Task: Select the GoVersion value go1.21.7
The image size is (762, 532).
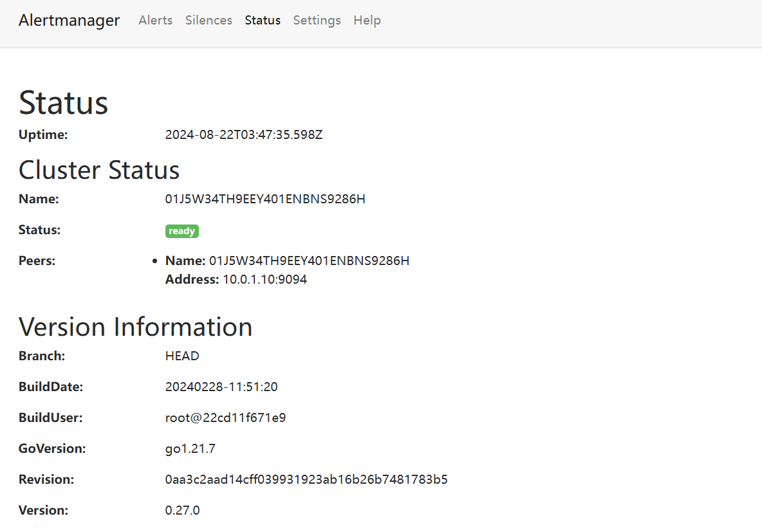Action: (x=190, y=448)
